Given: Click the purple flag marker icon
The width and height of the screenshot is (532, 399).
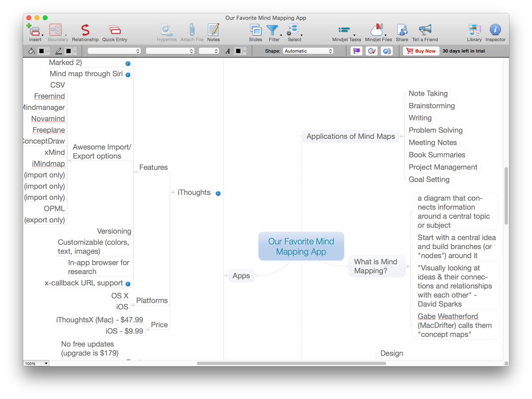Looking at the screenshot, I should point(356,51).
